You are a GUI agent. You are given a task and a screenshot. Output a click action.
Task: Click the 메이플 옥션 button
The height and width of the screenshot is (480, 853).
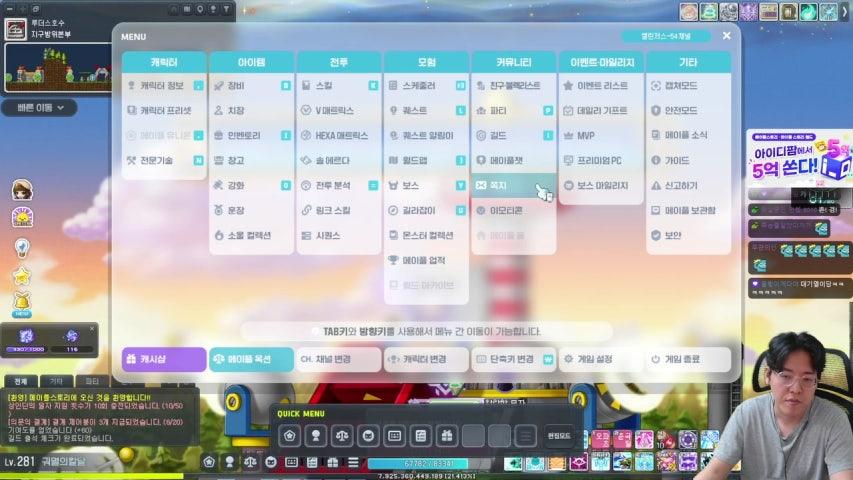(251, 359)
